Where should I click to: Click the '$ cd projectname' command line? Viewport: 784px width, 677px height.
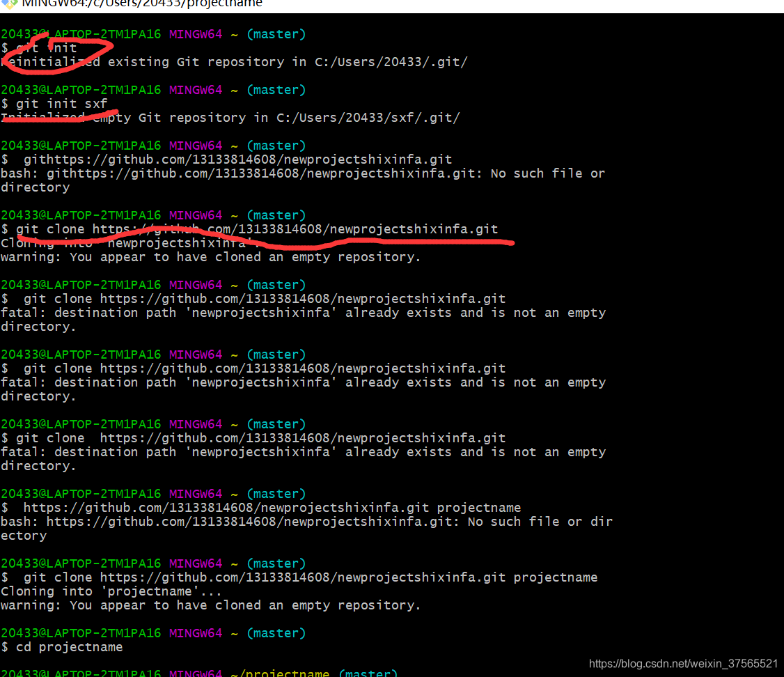(62, 647)
